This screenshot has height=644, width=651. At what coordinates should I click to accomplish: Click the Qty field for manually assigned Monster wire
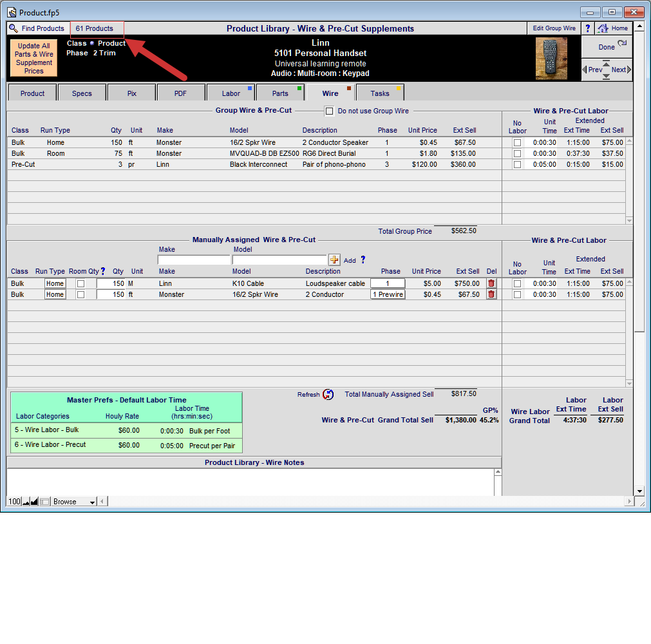111,294
